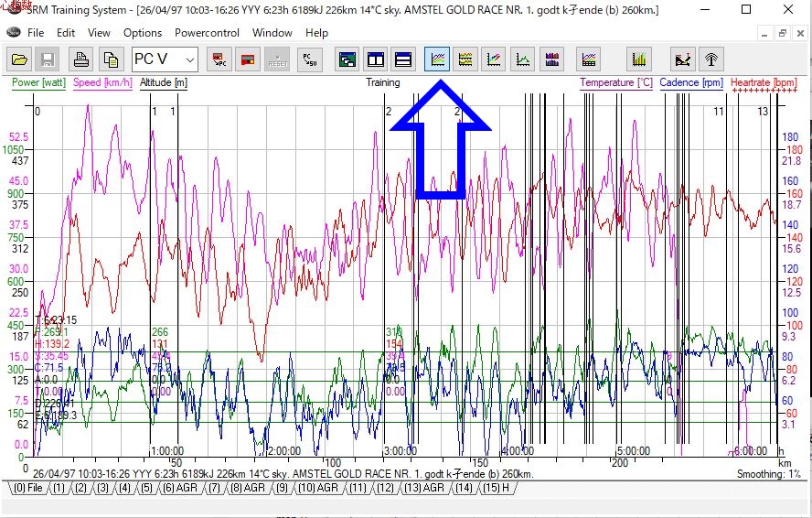Toggle the Cadence [rpm] curve legend
The image size is (812, 518).
click(691, 82)
